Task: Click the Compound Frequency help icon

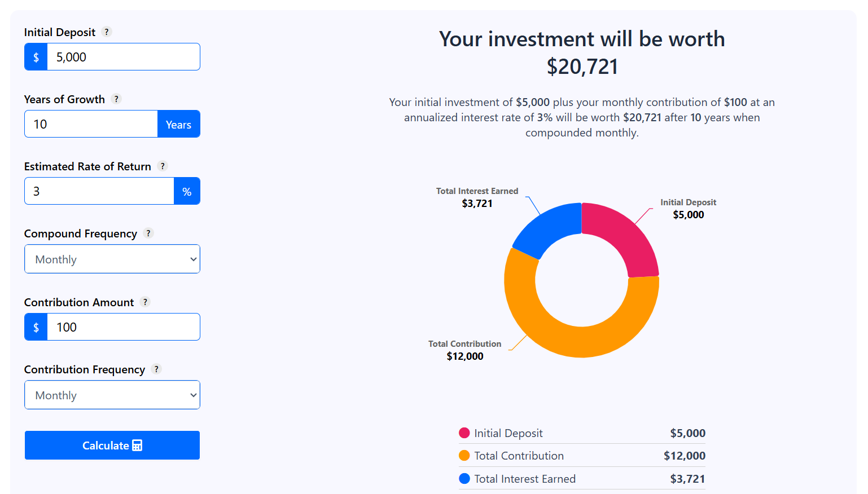Action: pyautogui.click(x=148, y=233)
